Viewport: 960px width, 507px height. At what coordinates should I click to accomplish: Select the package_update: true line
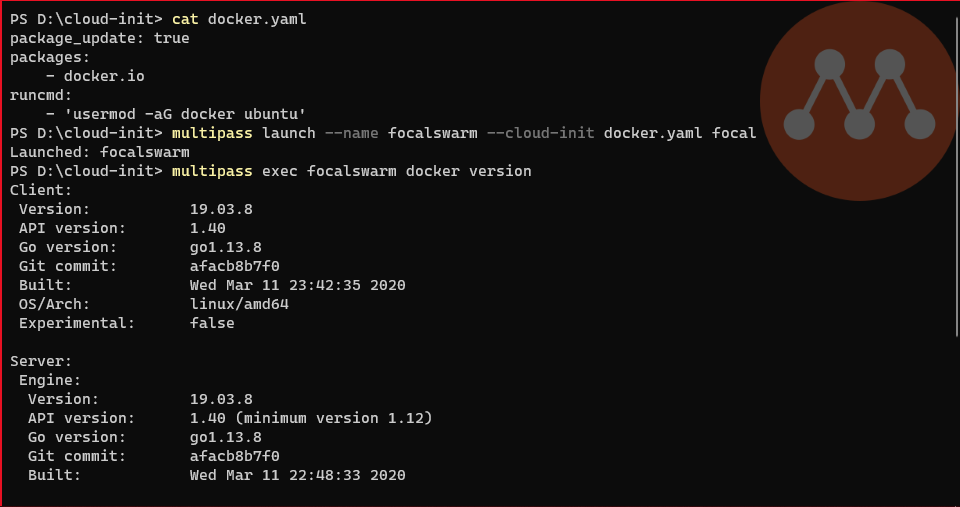(99, 38)
